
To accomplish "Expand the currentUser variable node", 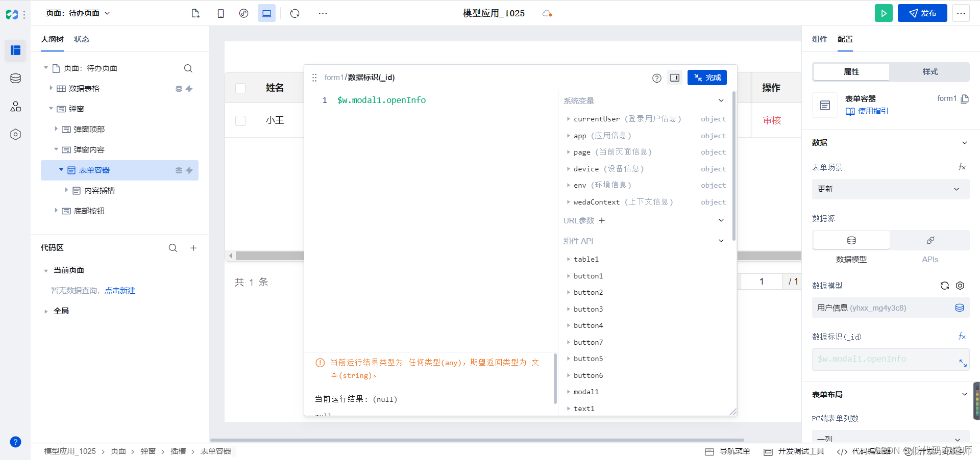I will coord(568,119).
